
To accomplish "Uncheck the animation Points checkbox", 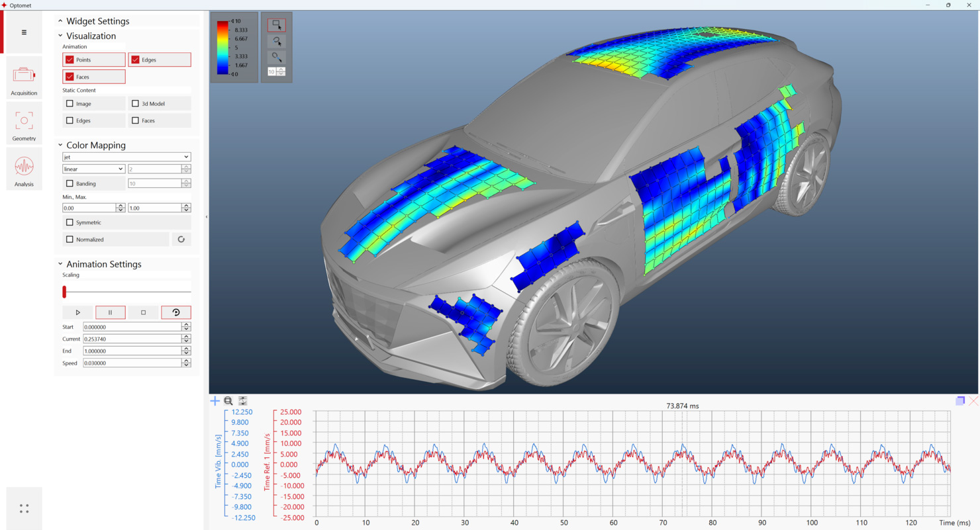I will (70, 60).
